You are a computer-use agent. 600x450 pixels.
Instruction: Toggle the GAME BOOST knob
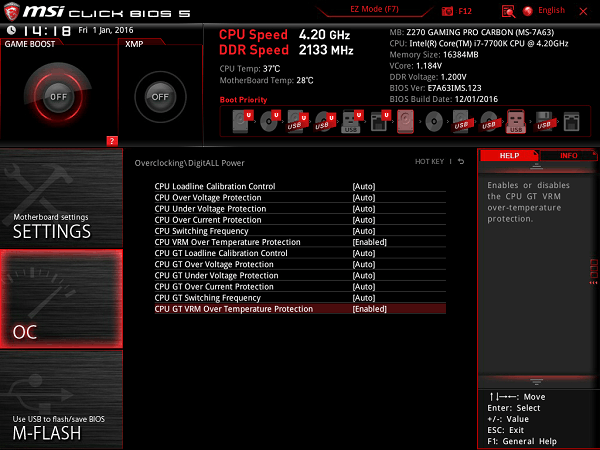(x=58, y=96)
